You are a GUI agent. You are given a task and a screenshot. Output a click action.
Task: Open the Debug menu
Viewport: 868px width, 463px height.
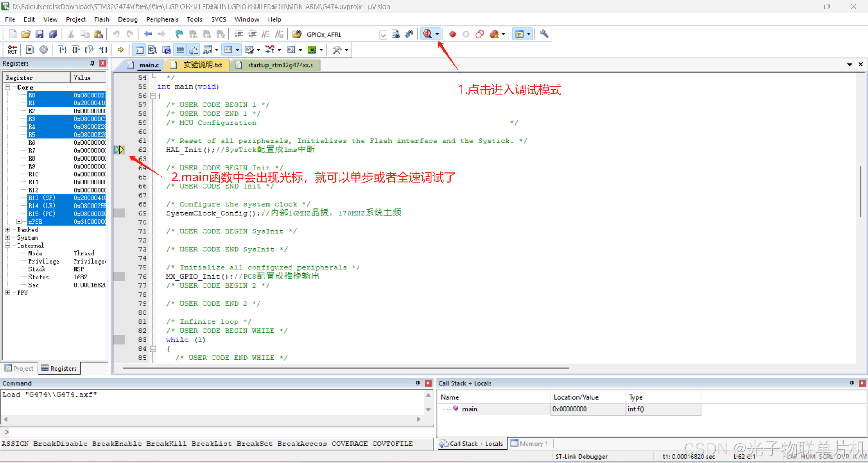(x=127, y=19)
